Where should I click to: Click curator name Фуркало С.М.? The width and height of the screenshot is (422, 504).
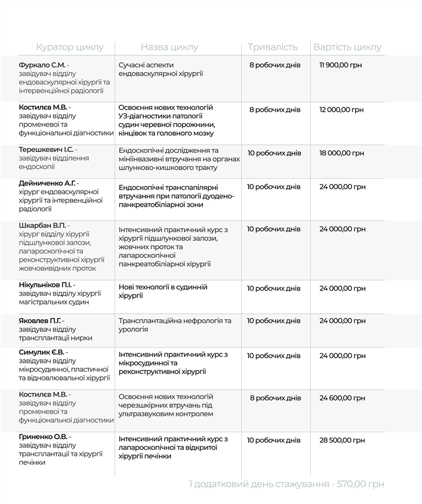[42, 65]
